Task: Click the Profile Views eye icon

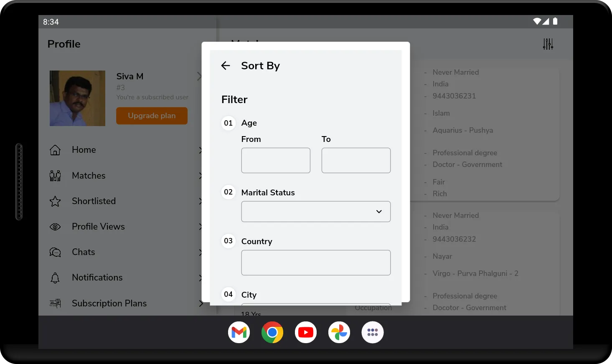Action: tap(55, 227)
